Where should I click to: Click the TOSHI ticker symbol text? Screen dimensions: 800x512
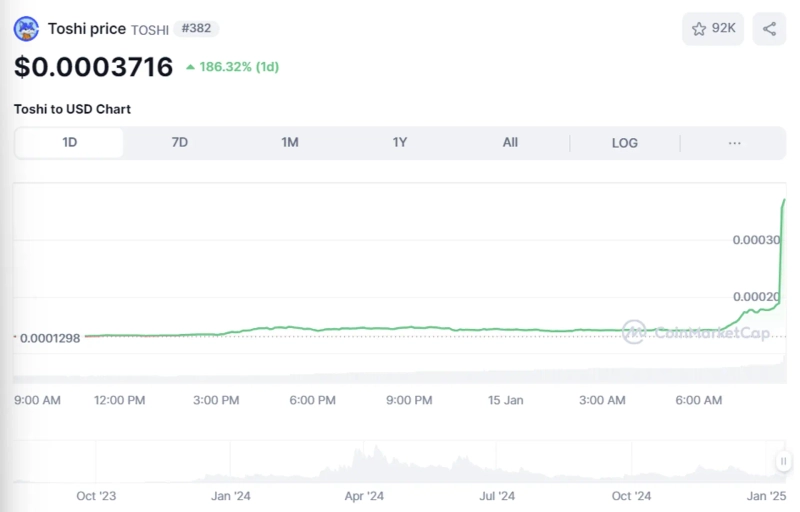coord(150,30)
